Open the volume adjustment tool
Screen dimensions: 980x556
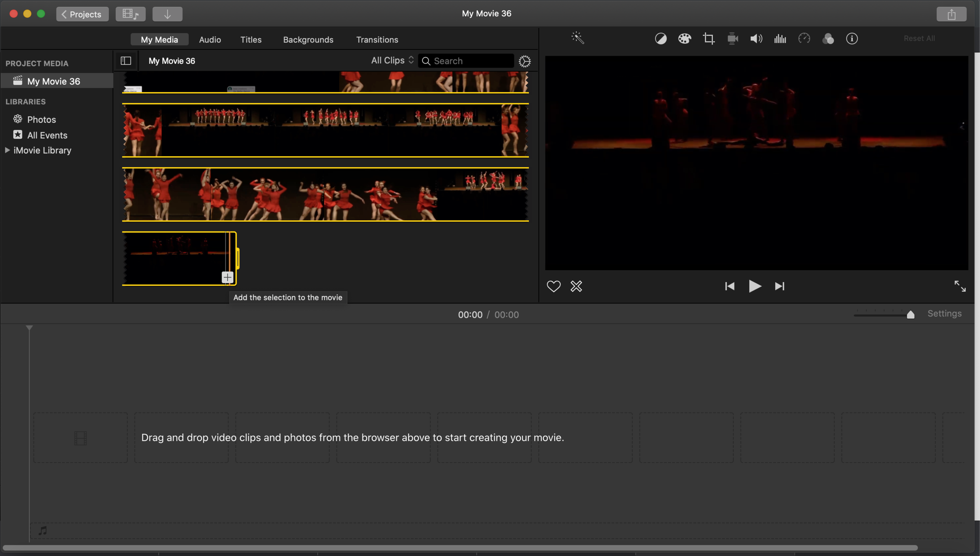[756, 39]
